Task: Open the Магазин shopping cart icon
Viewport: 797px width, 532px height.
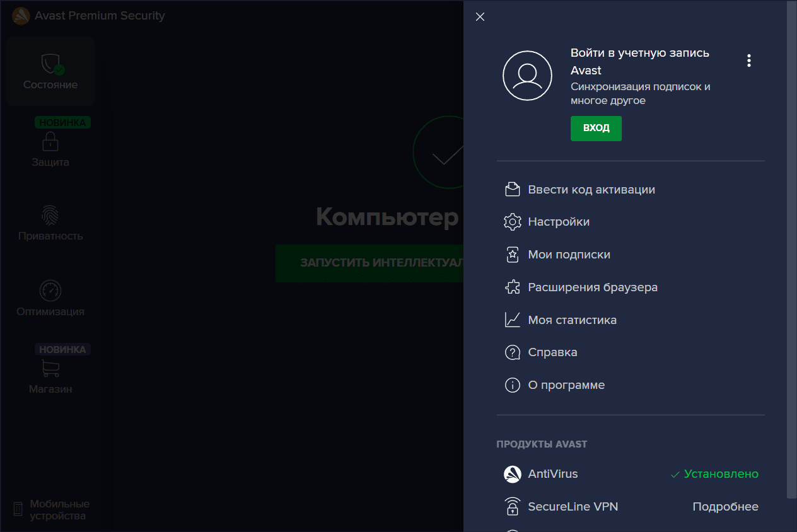Action: (x=50, y=368)
